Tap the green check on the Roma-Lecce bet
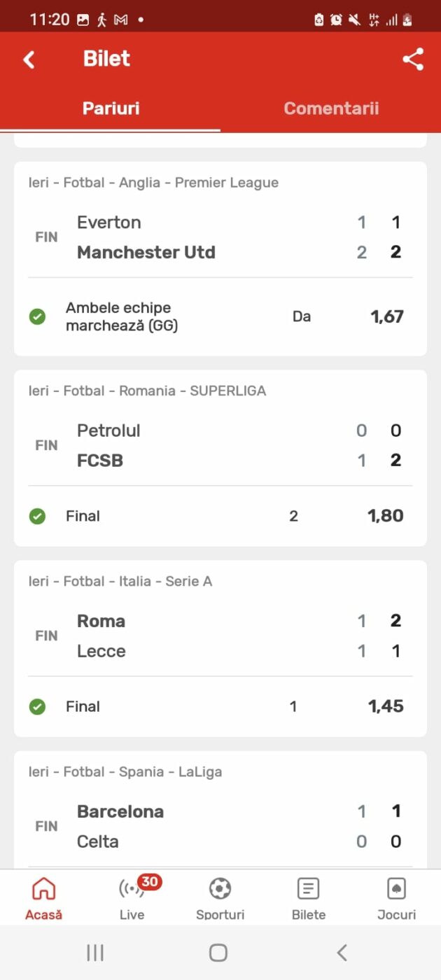Image resolution: width=441 pixels, height=980 pixels. tap(37, 707)
